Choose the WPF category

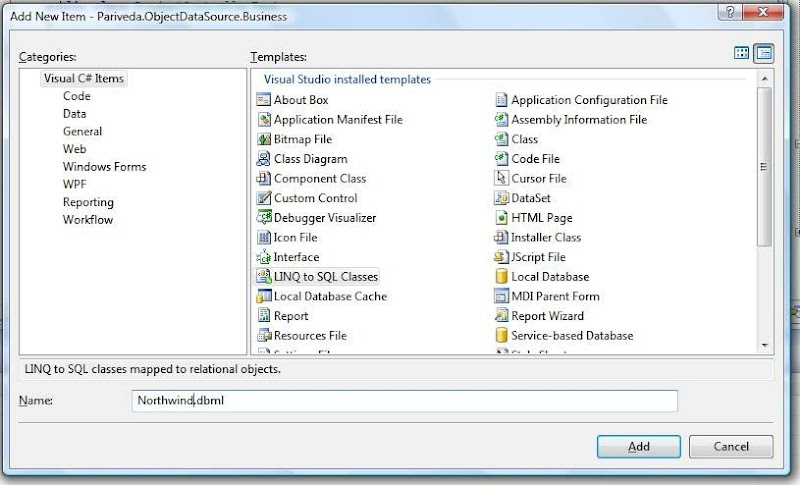pyautogui.click(x=74, y=184)
